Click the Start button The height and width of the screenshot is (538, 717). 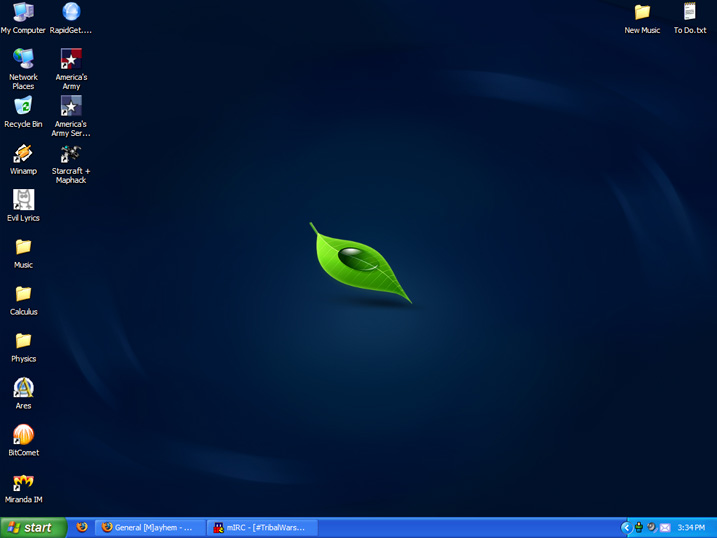coord(33,527)
